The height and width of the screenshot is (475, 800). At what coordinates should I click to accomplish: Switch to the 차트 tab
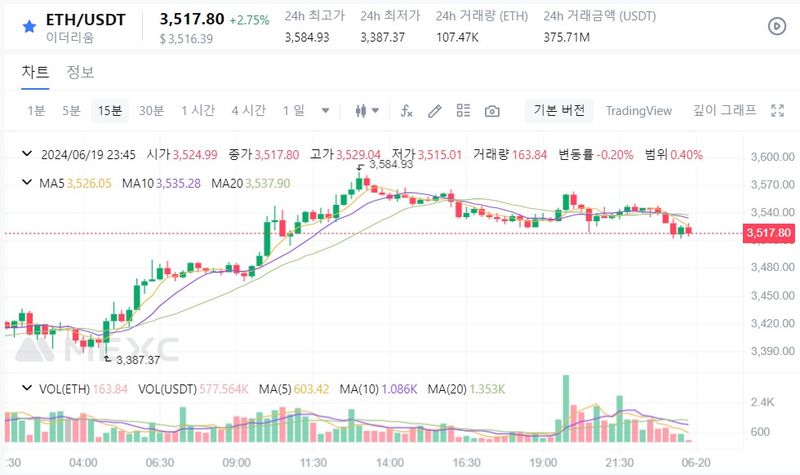[36, 72]
